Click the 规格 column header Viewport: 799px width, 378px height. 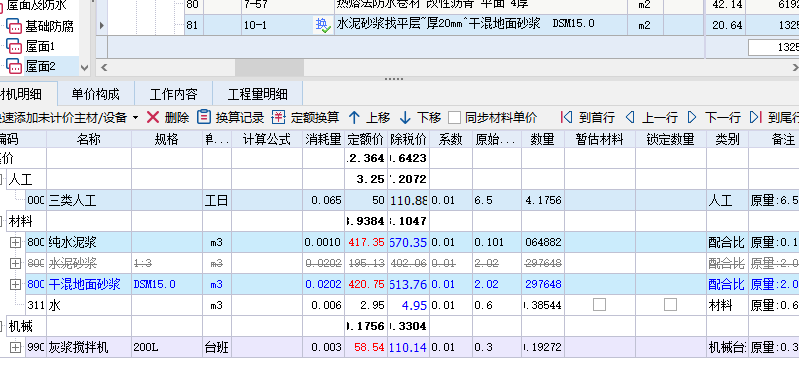(167, 139)
